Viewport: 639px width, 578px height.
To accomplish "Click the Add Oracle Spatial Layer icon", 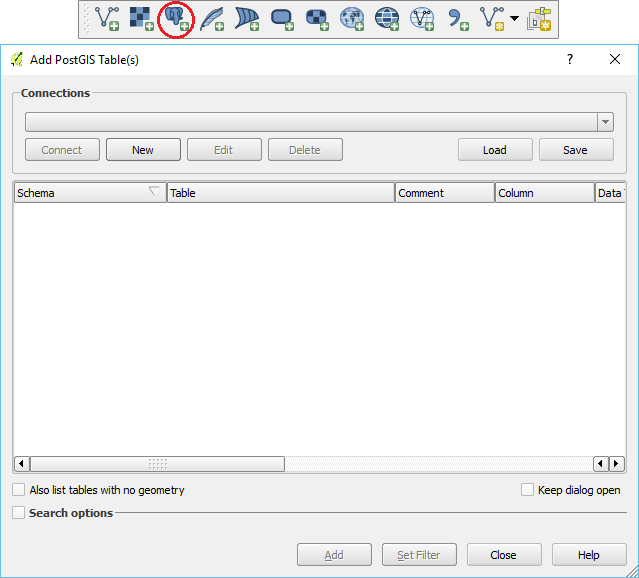I will pyautogui.click(x=282, y=19).
